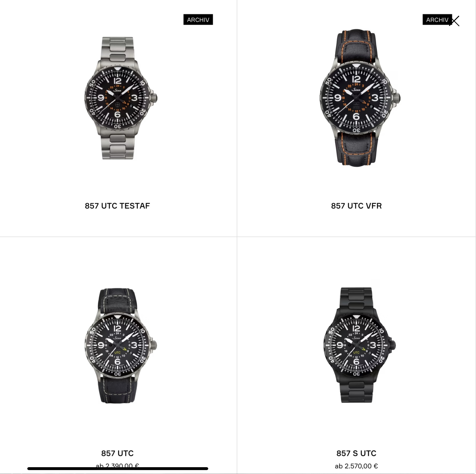Close the overlay with the X icon
Viewport: 476px width, 474px height.
pos(454,21)
